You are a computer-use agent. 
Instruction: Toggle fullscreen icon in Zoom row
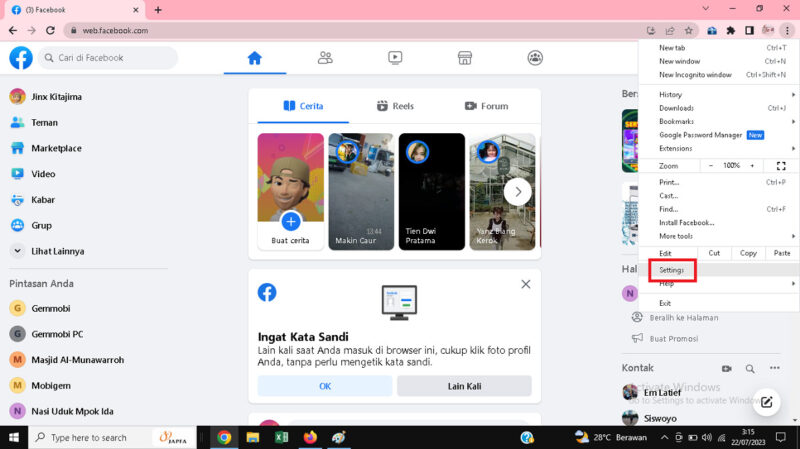click(x=781, y=166)
